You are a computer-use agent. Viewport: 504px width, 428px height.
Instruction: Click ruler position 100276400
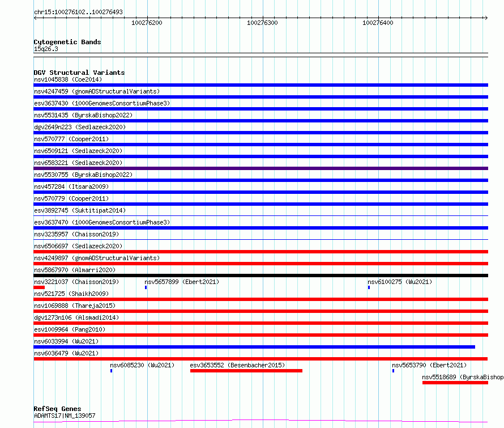coord(378,23)
